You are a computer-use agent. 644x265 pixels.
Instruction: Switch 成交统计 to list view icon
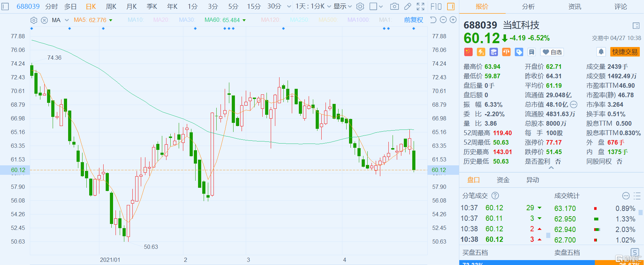point(637,196)
